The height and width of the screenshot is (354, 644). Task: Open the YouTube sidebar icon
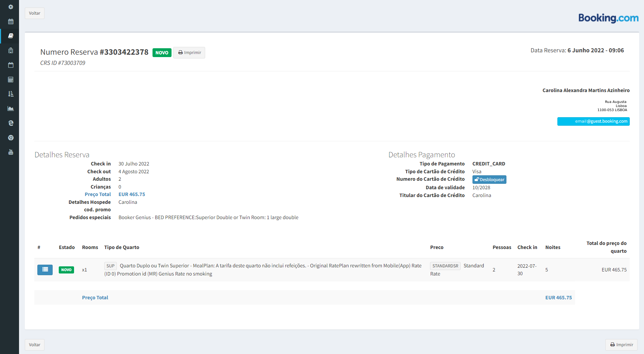coord(11,152)
